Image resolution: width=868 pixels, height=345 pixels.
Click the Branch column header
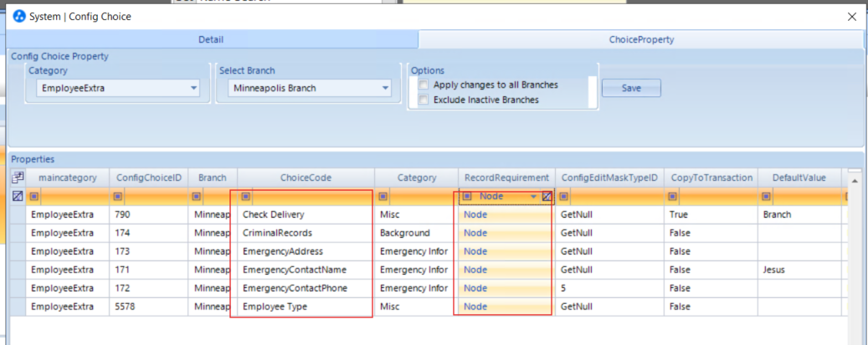(x=213, y=178)
